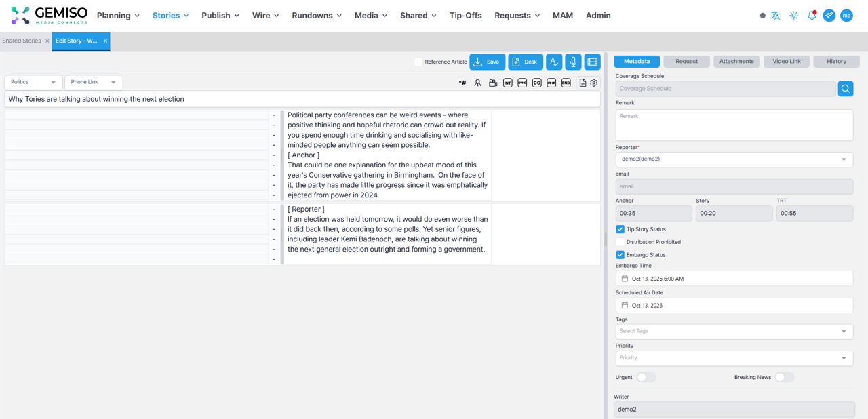The width and height of the screenshot is (868, 419).
Task: Insert the person tag icon
Action: (x=477, y=83)
